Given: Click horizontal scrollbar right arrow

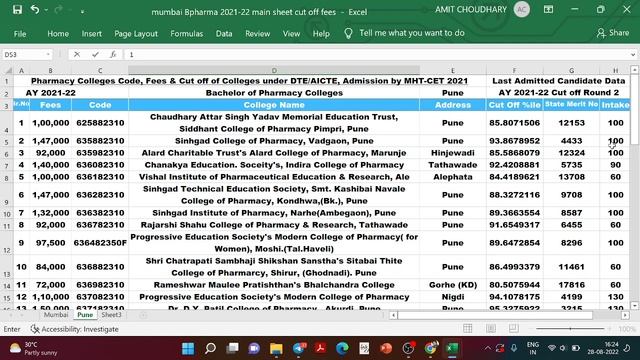Looking at the screenshot, I should [x=625, y=315].
